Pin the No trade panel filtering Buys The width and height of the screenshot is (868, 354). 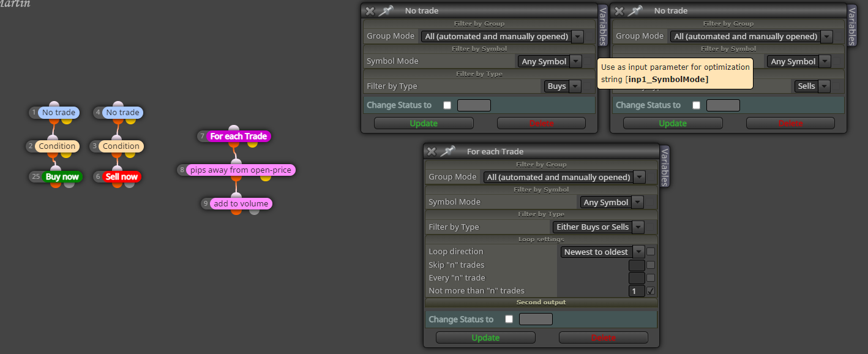tap(386, 10)
